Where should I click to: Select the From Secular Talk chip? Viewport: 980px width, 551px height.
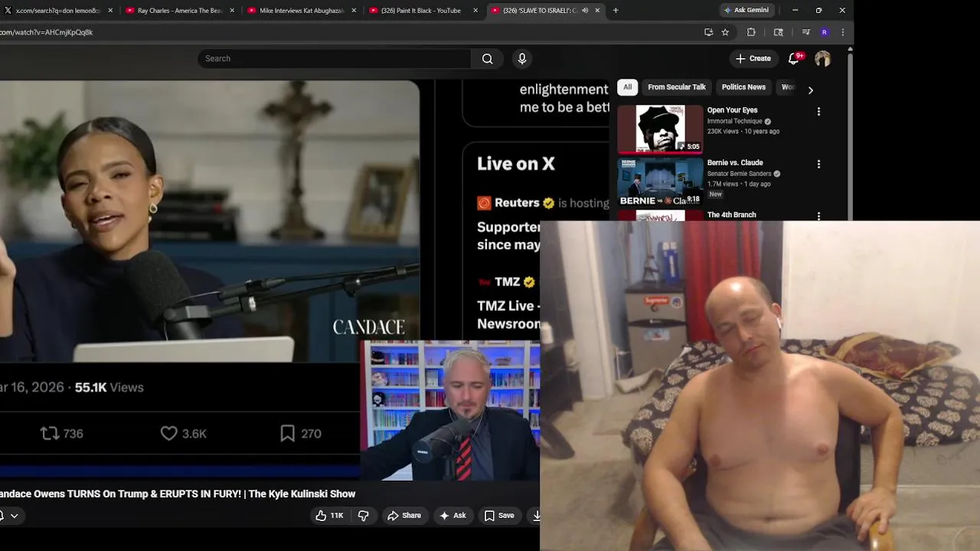(677, 87)
